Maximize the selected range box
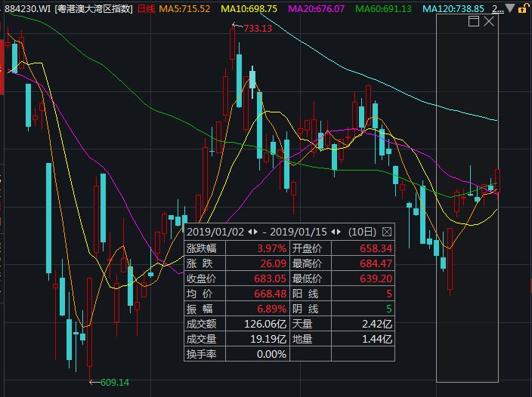This screenshot has height=397, width=532. (x=474, y=21)
